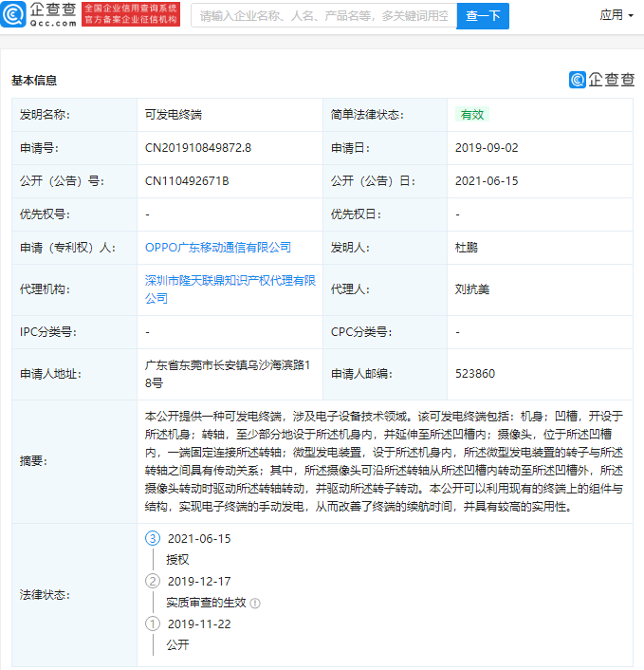Screen dimensions: 644x670
Task: Focus the company name search field
Action: (323, 16)
